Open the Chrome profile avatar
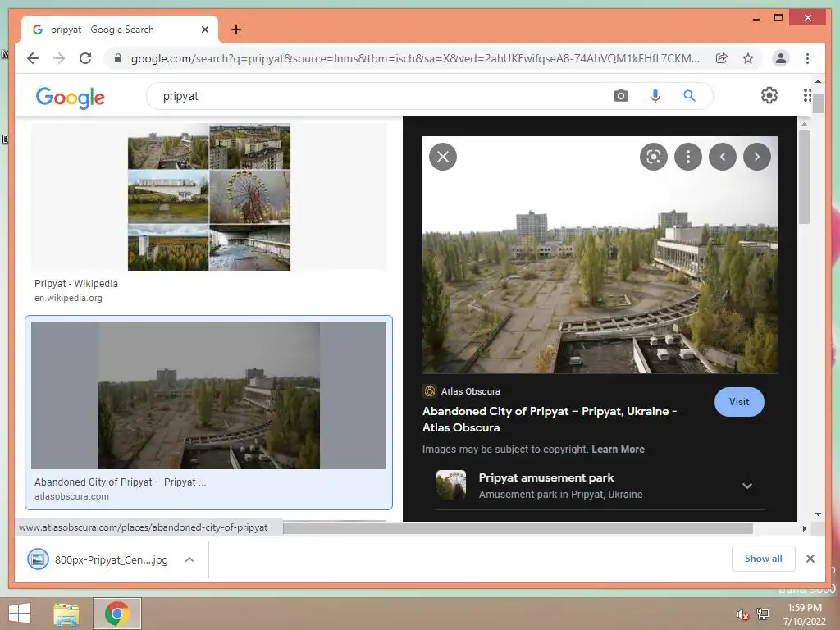Screen dimensions: 840x630 [x=781, y=58]
